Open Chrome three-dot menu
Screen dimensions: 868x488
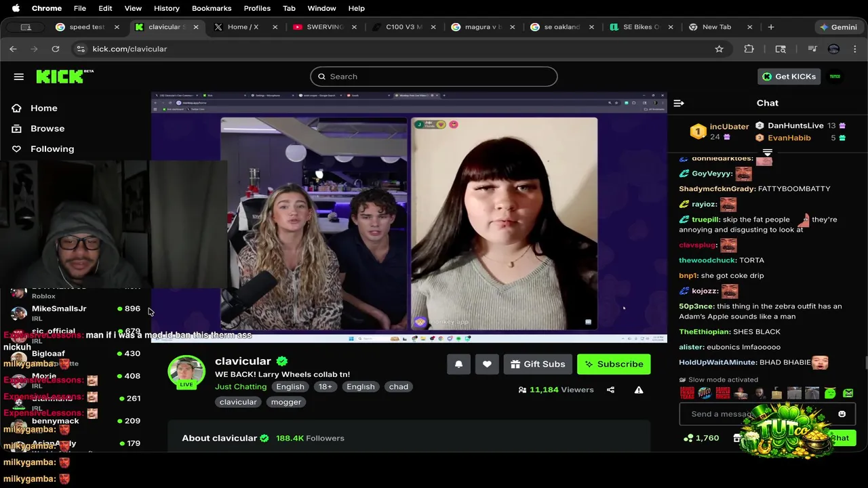[x=855, y=49]
